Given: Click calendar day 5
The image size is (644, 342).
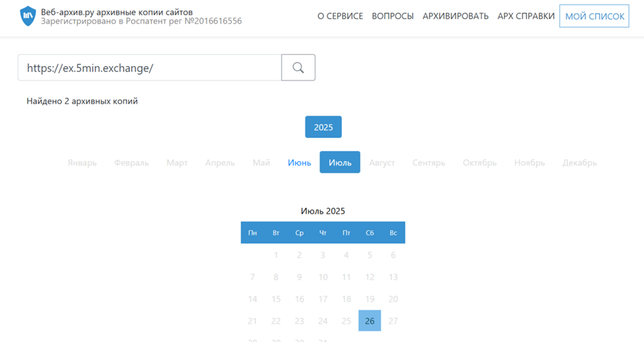Looking at the screenshot, I should 370,255.
